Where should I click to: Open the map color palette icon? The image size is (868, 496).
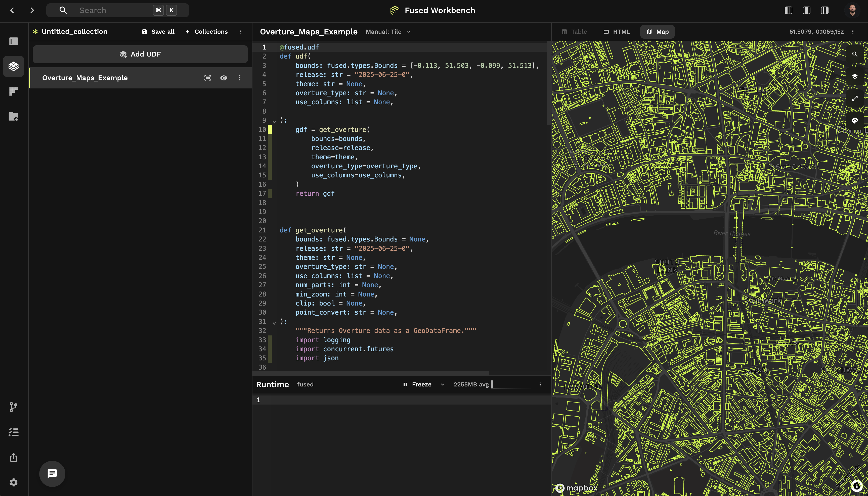854,121
